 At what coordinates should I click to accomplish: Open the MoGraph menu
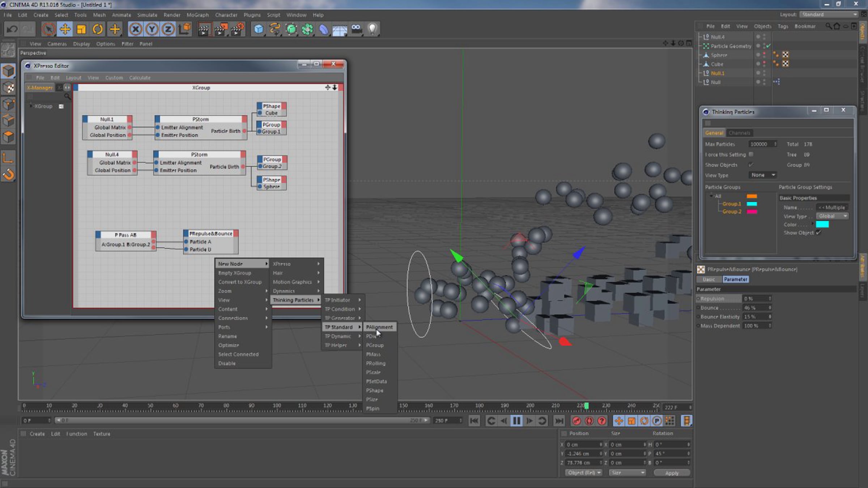[197, 15]
